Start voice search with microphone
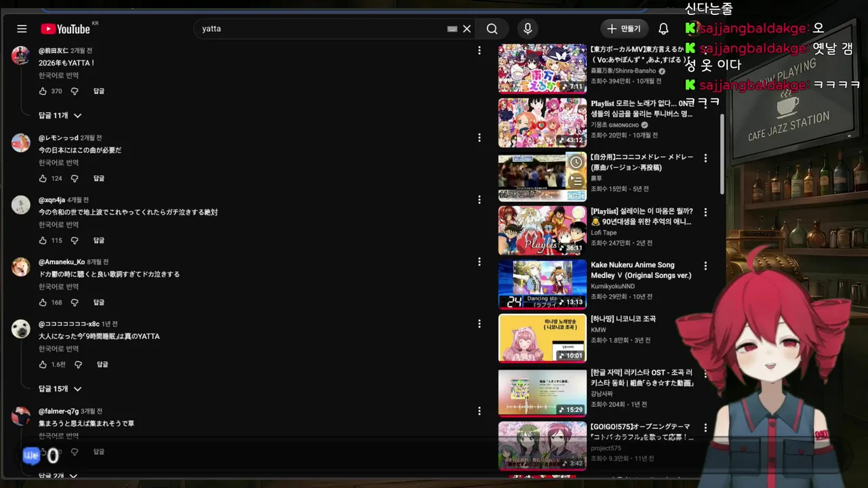 (x=528, y=28)
